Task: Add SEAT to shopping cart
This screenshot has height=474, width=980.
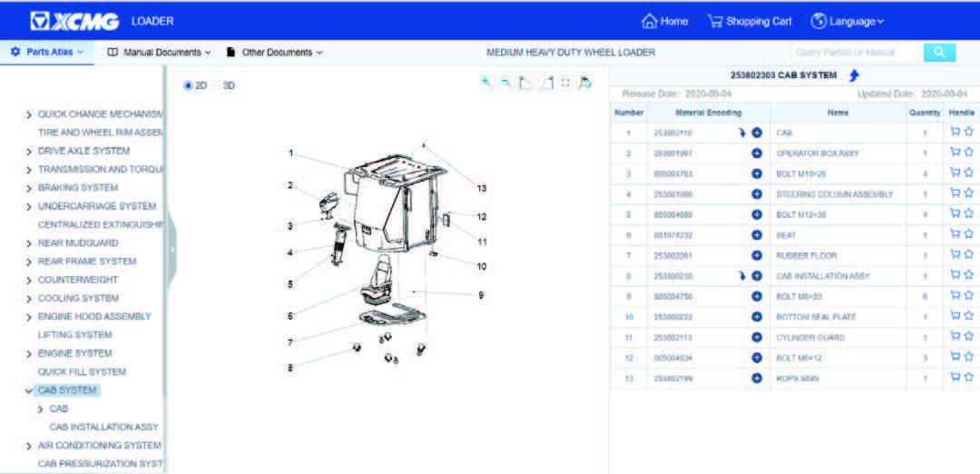Action: (955, 234)
